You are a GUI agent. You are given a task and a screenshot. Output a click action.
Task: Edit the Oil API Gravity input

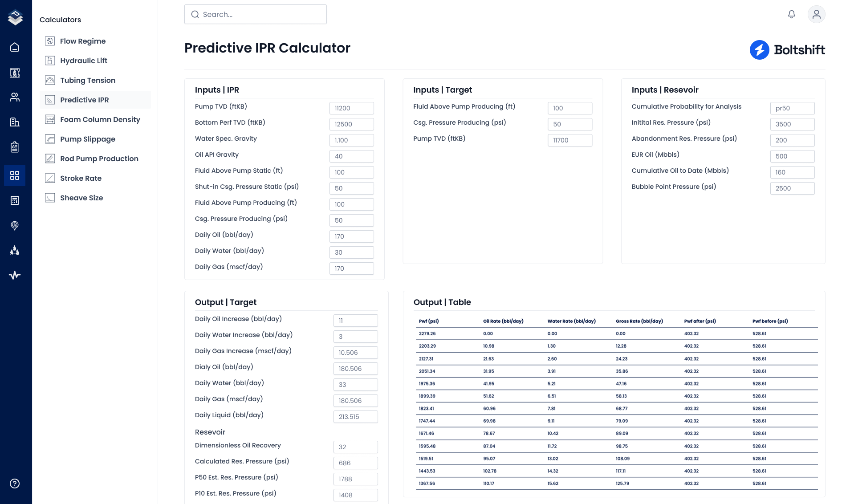(x=351, y=156)
